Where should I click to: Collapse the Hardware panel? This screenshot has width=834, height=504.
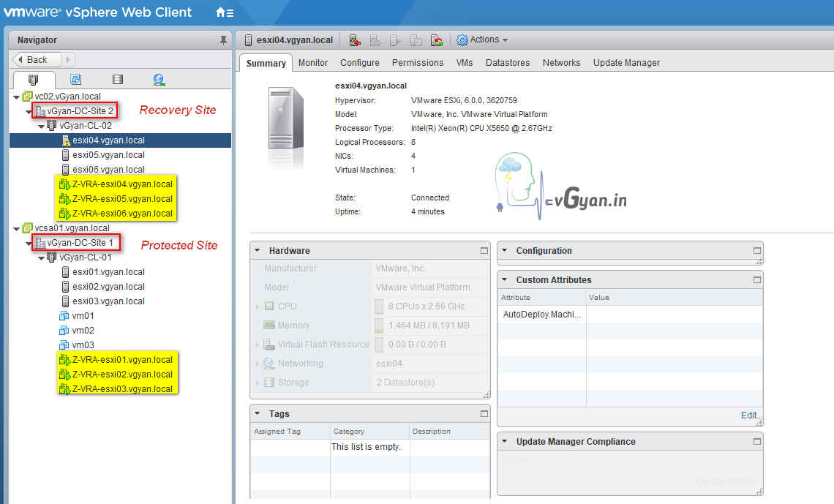(258, 250)
